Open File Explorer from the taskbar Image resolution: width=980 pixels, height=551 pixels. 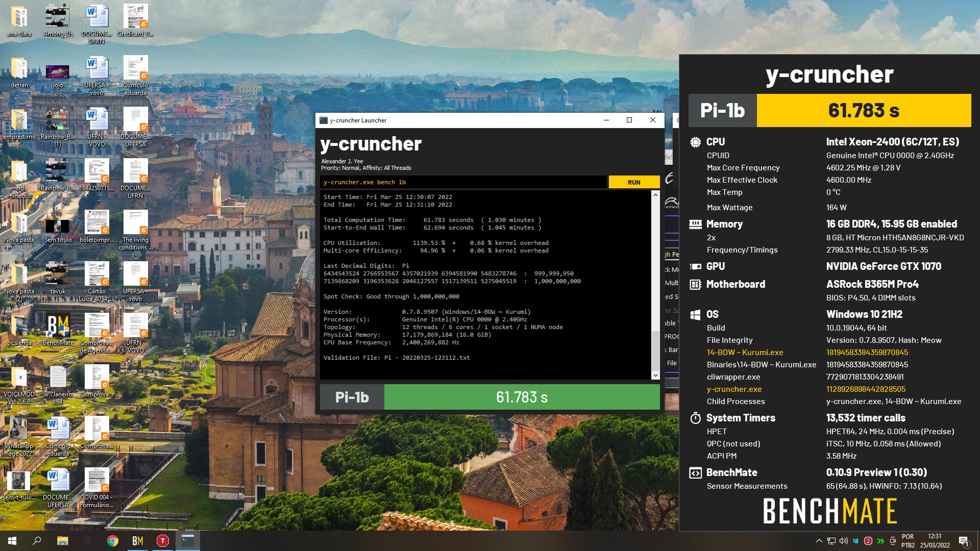pos(62,541)
